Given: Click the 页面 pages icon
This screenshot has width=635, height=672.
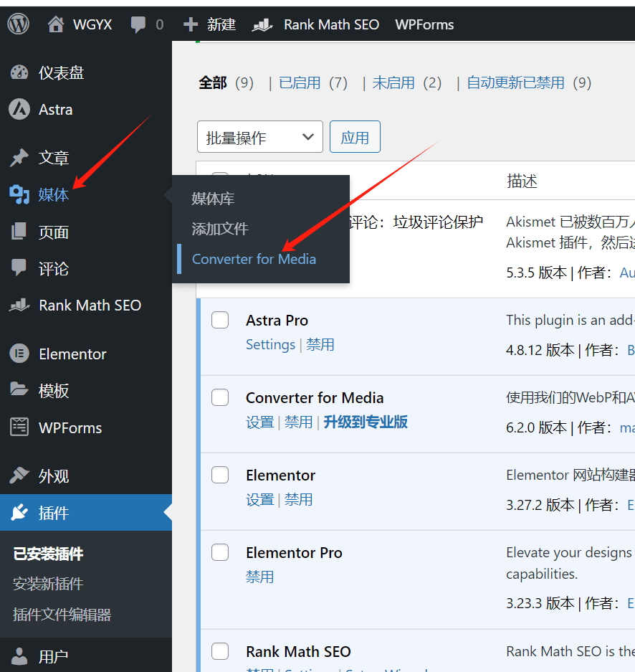Looking at the screenshot, I should coord(19,232).
